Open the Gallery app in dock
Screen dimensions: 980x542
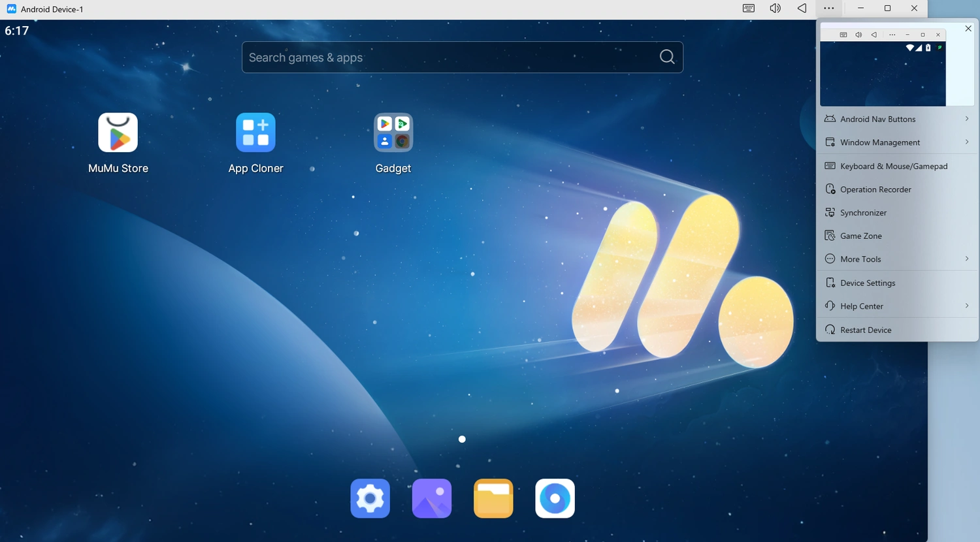pyautogui.click(x=432, y=498)
